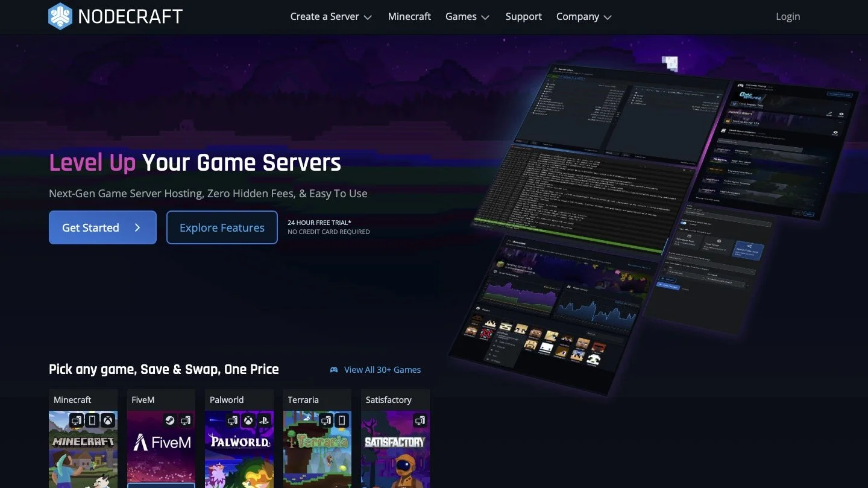Viewport: 868px width, 488px height.
Task: Open the Minecraft navigation item
Action: point(409,17)
